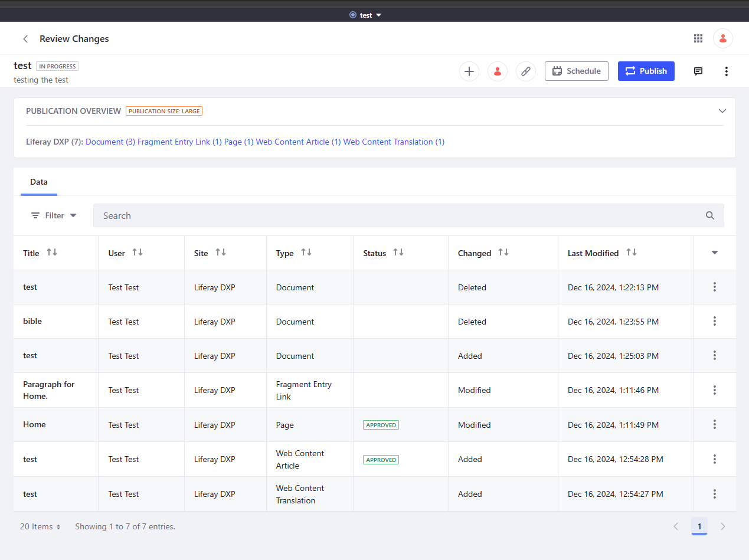Click the share link chain icon
This screenshot has width=749, height=560.
click(x=525, y=71)
